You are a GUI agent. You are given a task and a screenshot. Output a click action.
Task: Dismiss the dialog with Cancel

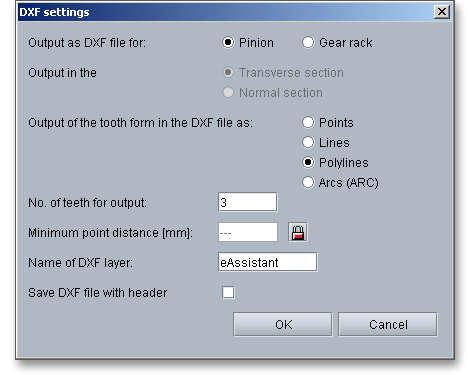tap(388, 324)
